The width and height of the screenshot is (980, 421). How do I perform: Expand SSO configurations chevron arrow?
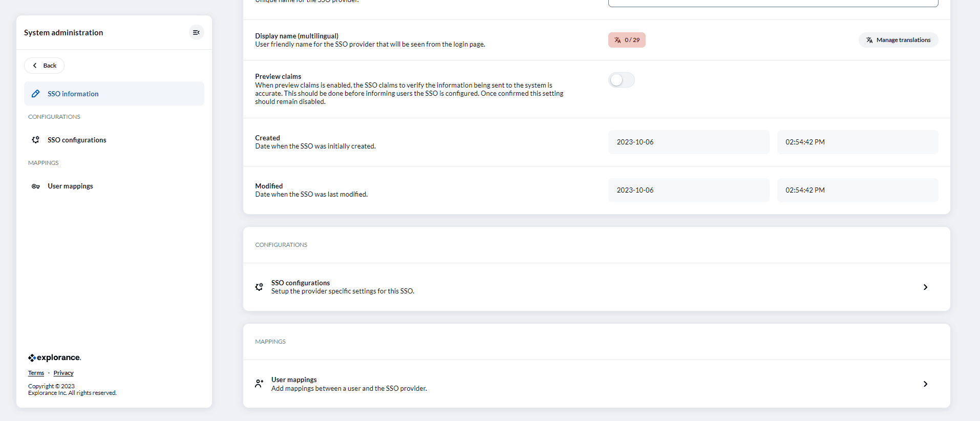(925, 287)
